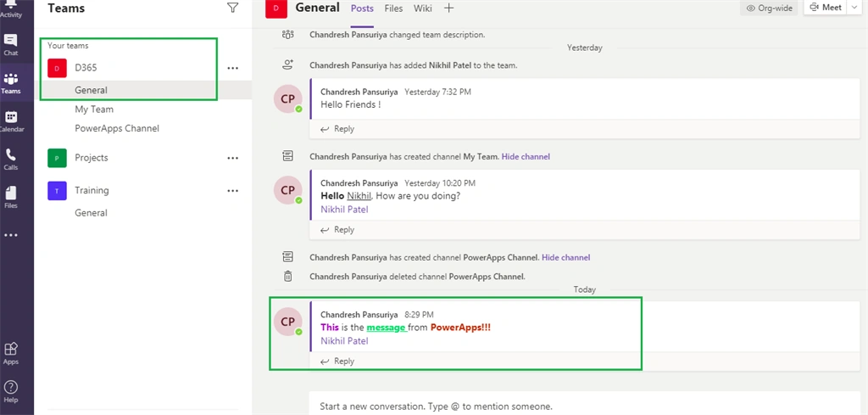Reply to the Hello Friends post
The height and width of the screenshot is (415, 868).
(x=337, y=128)
